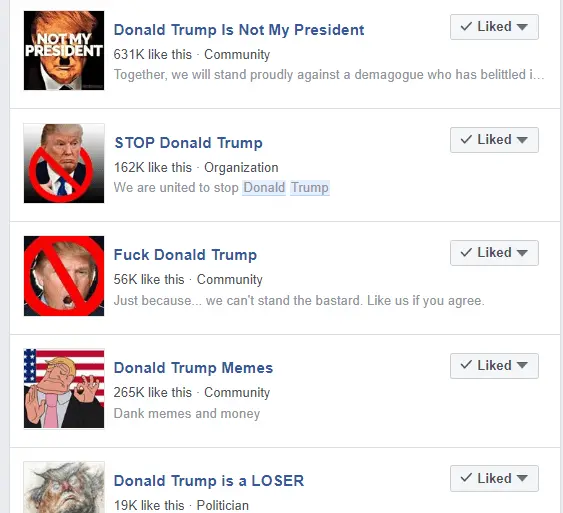Open the Donald Trump is a LOSER caricature thumbnail

click(x=64, y=487)
